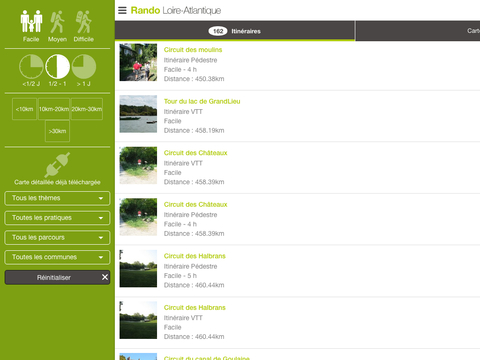Toggle the 10km-20km distance filter
480x360 pixels.
click(54, 109)
